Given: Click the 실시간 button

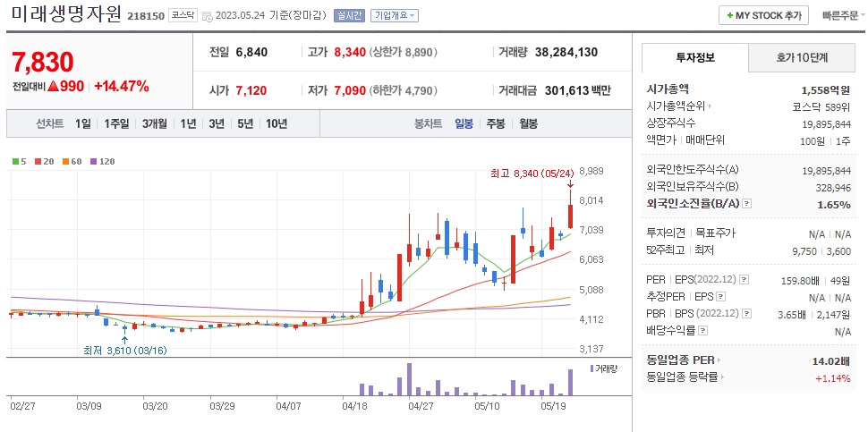Looking at the screenshot, I should (x=349, y=15).
